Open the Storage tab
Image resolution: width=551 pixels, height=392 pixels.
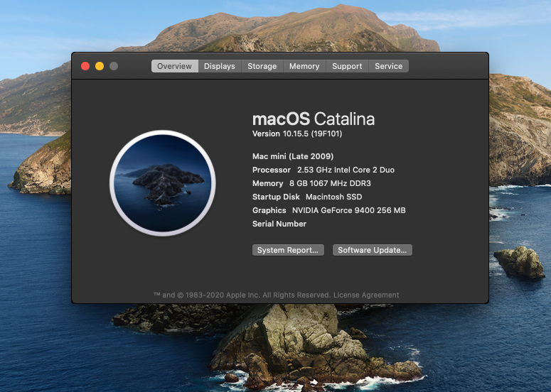pos(262,66)
